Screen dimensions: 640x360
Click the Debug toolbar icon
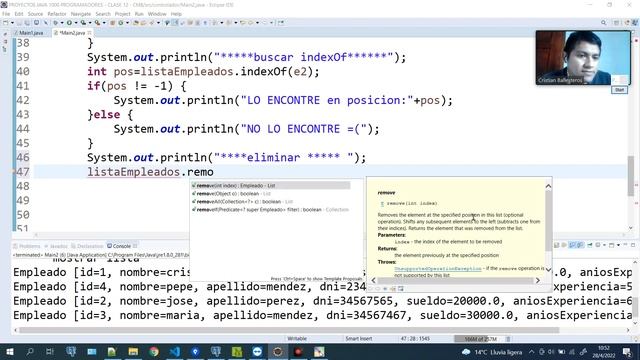click(56, 23)
